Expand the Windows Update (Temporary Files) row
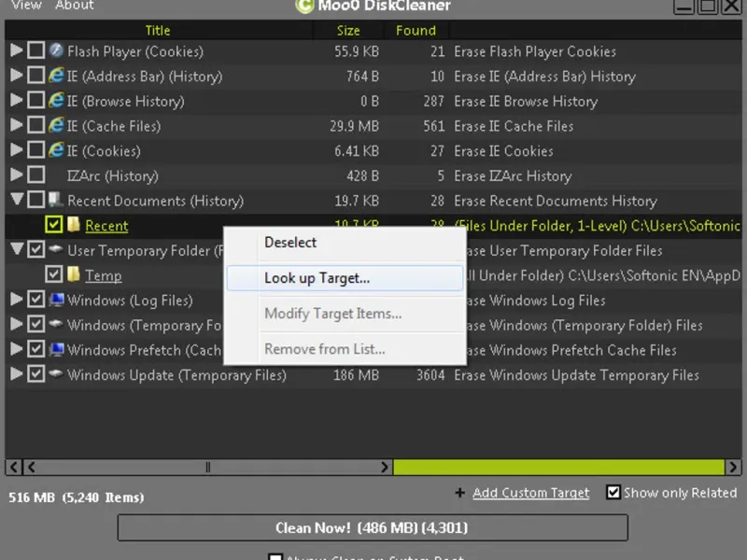This screenshot has height=560, width=747. [17, 372]
